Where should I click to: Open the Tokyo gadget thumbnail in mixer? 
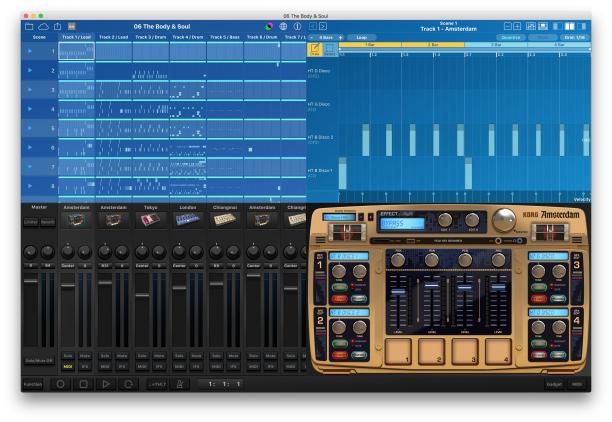151,219
